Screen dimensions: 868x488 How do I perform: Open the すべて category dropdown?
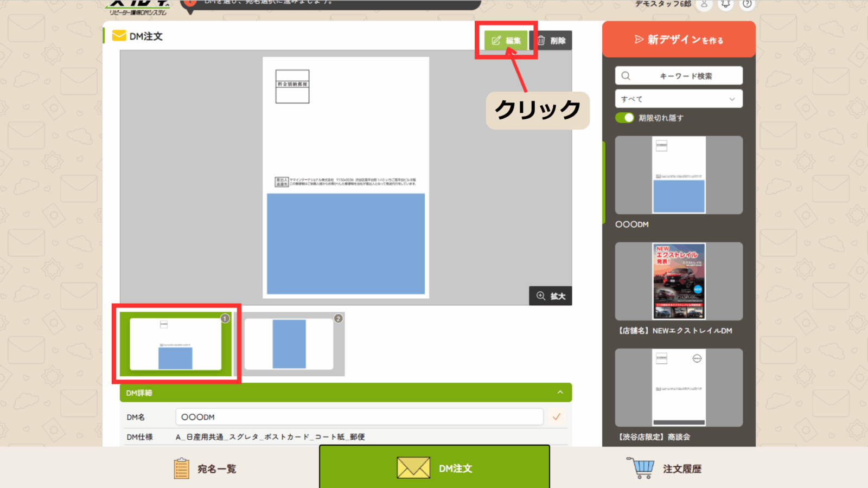[678, 99]
